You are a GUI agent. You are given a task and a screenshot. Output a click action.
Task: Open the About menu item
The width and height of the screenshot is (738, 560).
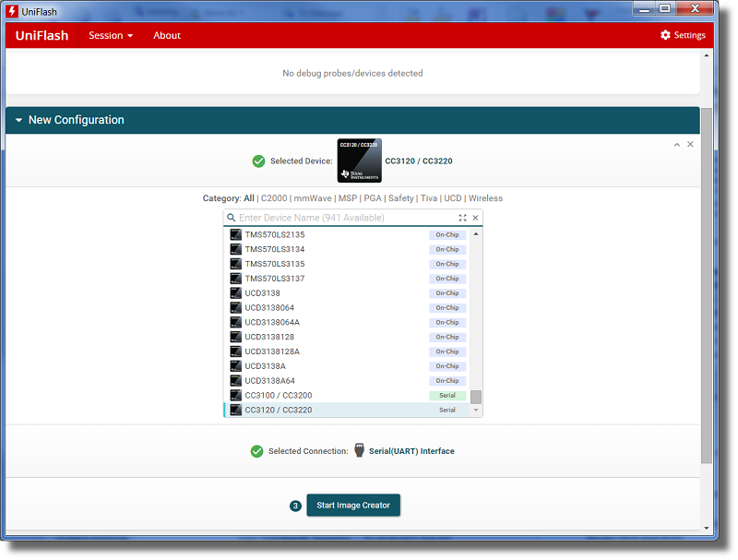(167, 35)
